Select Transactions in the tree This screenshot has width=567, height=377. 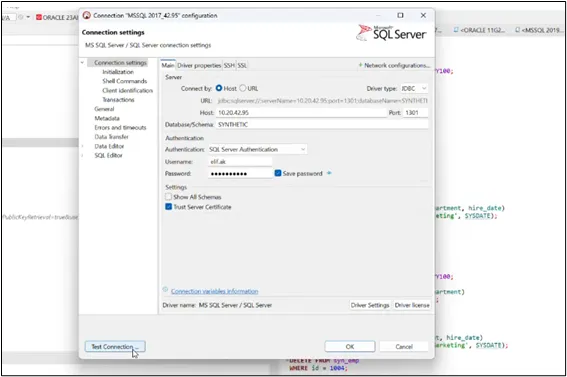tap(118, 100)
